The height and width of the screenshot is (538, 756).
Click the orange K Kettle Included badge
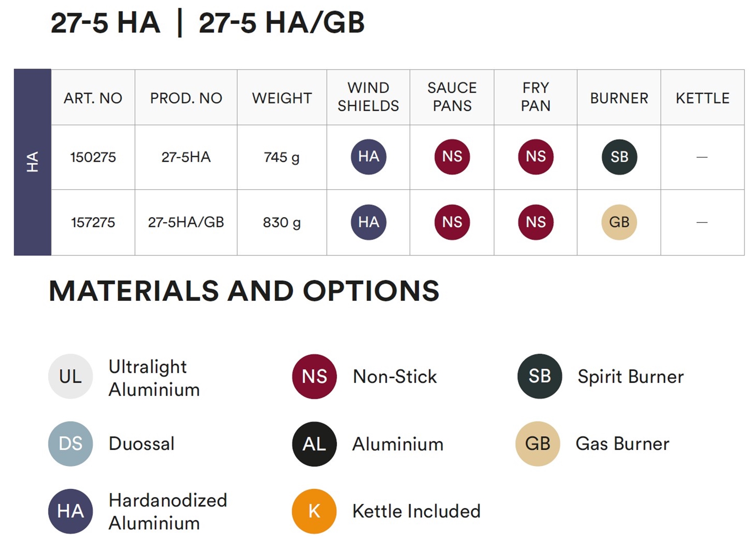314,511
